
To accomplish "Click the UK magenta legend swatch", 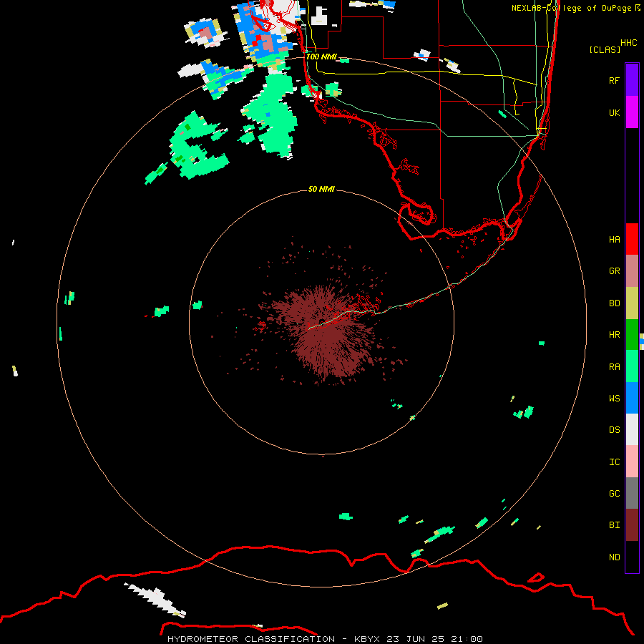I will pos(632,112).
